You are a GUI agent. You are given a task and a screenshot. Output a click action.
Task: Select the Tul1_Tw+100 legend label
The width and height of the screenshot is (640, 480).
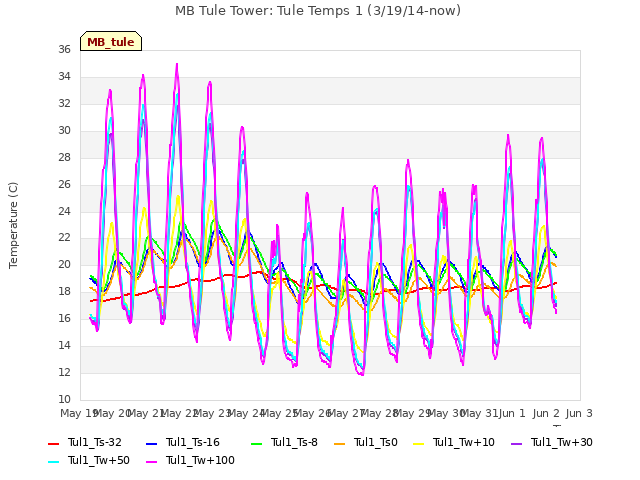[200, 460]
